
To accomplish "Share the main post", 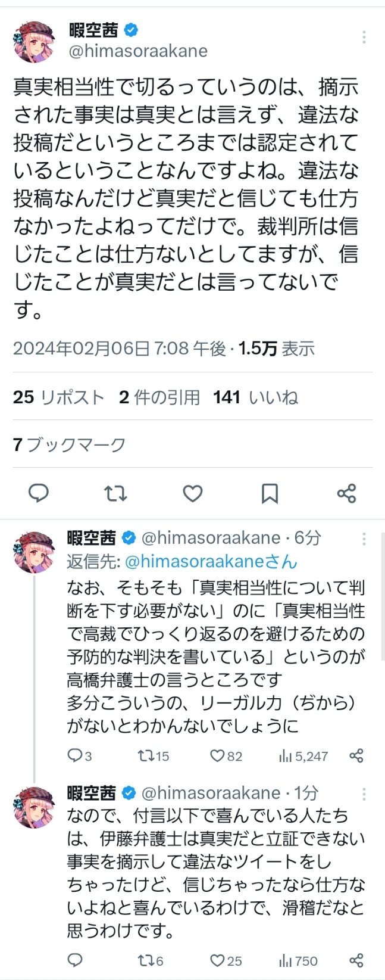I will 346,493.
